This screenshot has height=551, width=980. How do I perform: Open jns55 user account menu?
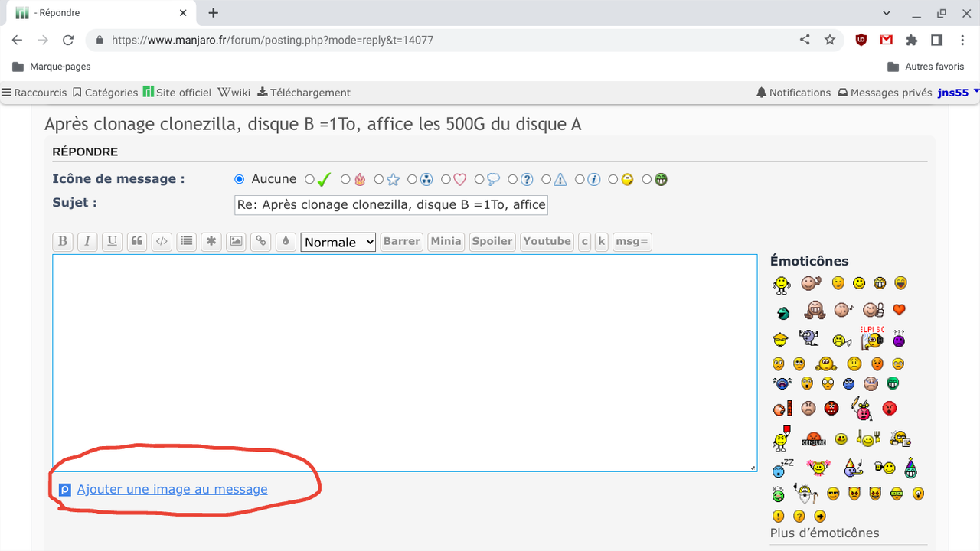coord(952,92)
